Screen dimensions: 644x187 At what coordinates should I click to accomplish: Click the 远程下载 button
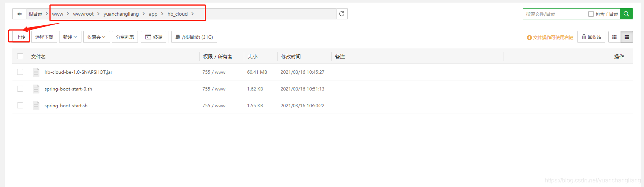(x=44, y=37)
